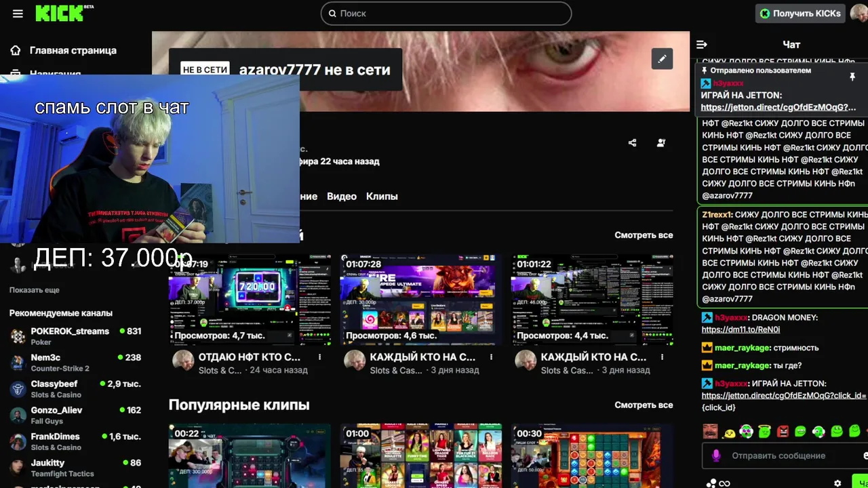The width and height of the screenshot is (868, 488).
Task: Unpin the pinned chat message with the pin icon
Action: [x=852, y=77]
